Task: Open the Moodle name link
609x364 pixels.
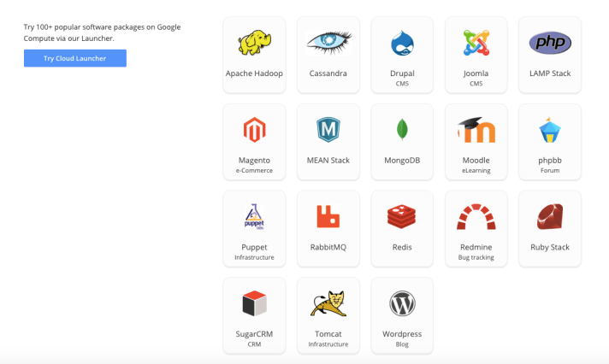Action: [x=476, y=161]
